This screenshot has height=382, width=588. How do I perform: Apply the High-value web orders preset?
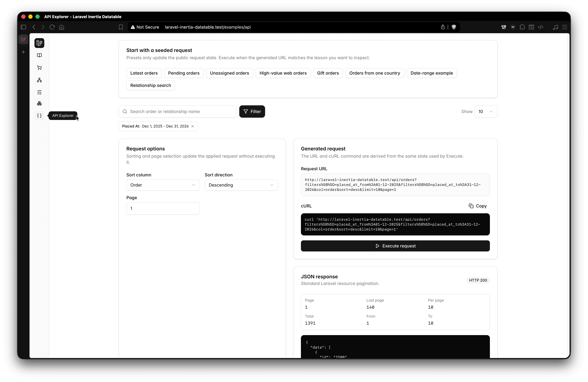(x=283, y=73)
